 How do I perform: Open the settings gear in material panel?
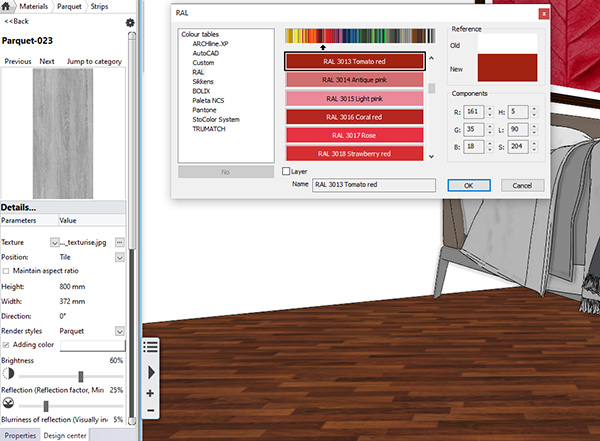click(129, 22)
